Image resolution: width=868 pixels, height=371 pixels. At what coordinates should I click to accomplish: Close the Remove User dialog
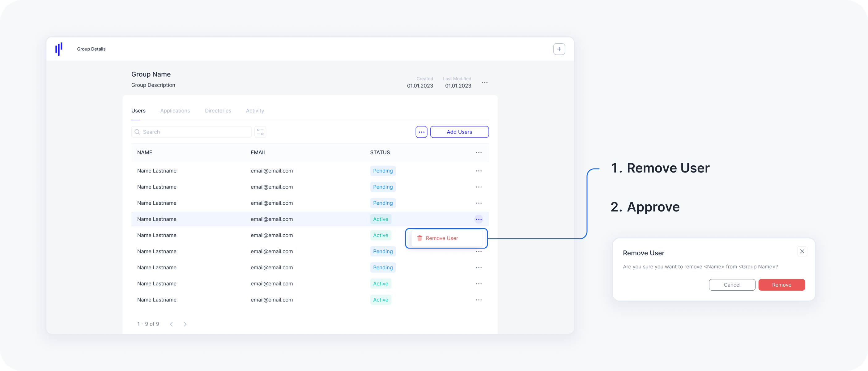pyautogui.click(x=802, y=251)
